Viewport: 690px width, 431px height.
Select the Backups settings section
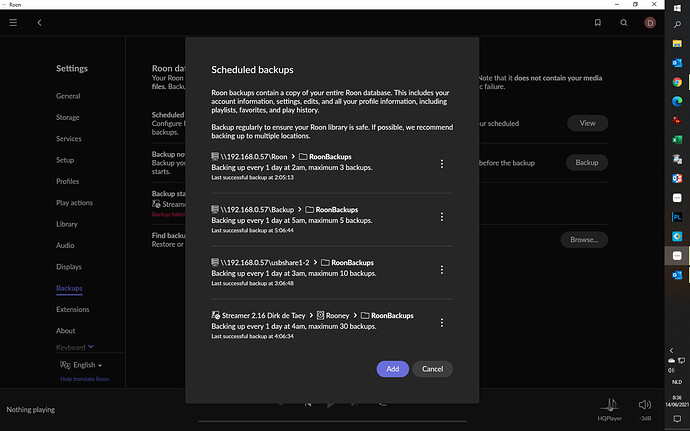(x=69, y=288)
